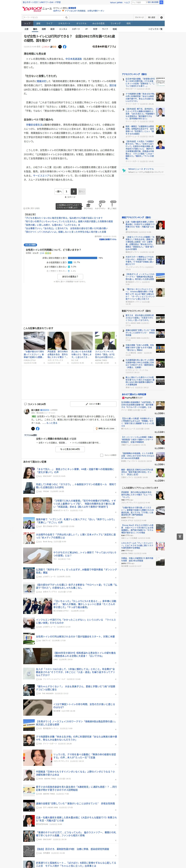Click the 新川貴詩 commenter avatar

pyautogui.click(x=26, y=411)
